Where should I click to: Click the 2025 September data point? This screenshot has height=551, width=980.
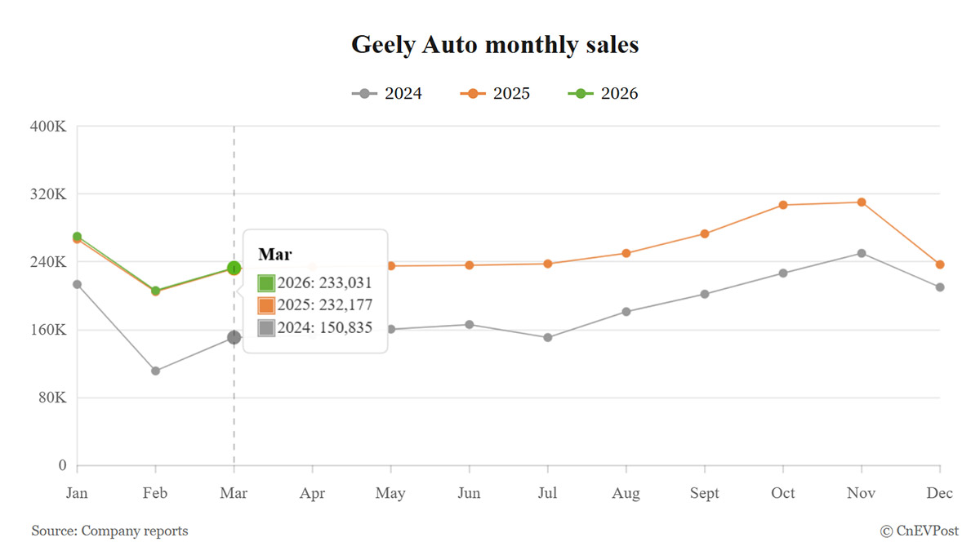coord(705,233)
